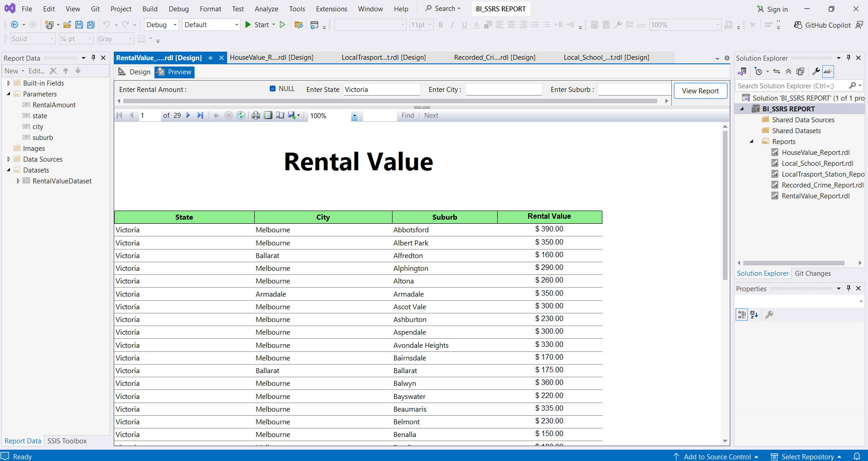Viewport: 868px width, 461px height.
Task: Open the report zoom 100% dropdown
Action: (354, 116)
